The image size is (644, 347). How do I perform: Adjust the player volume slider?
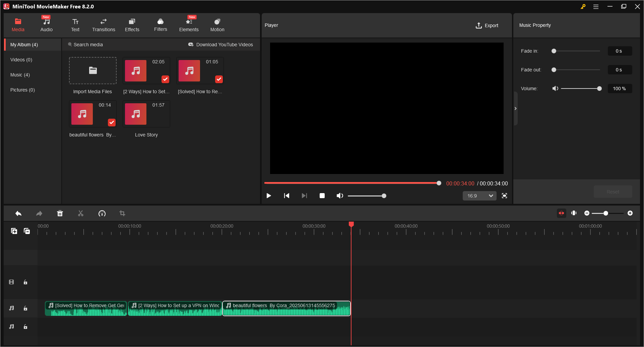point(367,196)
